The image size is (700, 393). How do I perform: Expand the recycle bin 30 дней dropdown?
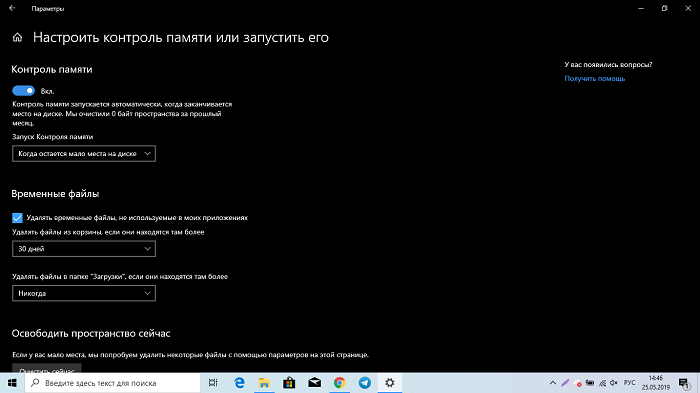click(x=84, y=249)
